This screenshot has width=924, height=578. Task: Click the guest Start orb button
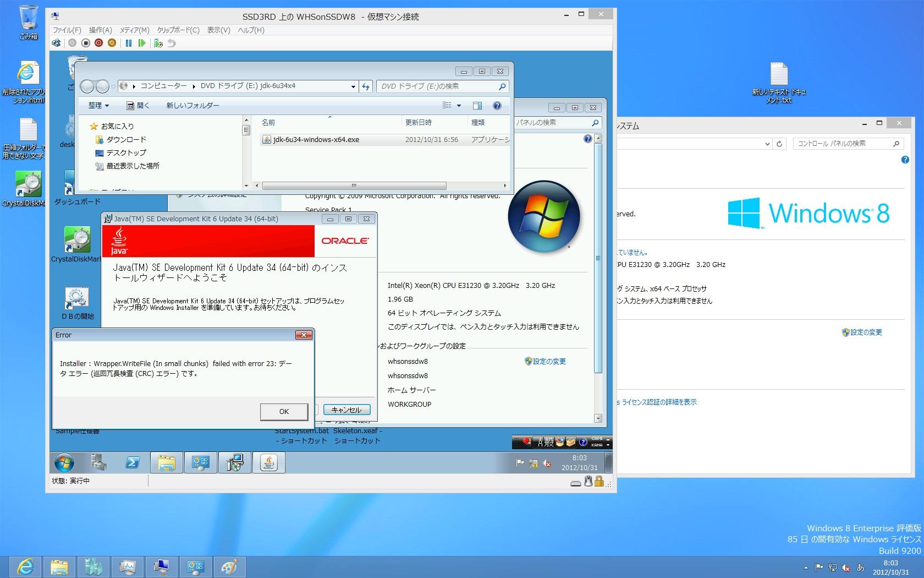[x=64, y=462]
